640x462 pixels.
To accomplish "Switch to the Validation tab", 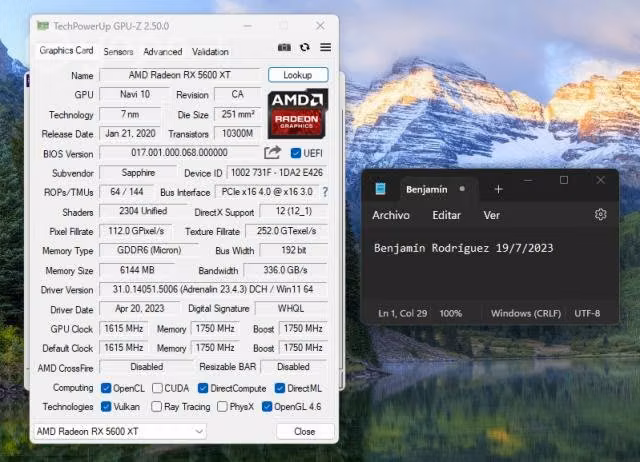I will pyautogui.click(x=210, y=52).
